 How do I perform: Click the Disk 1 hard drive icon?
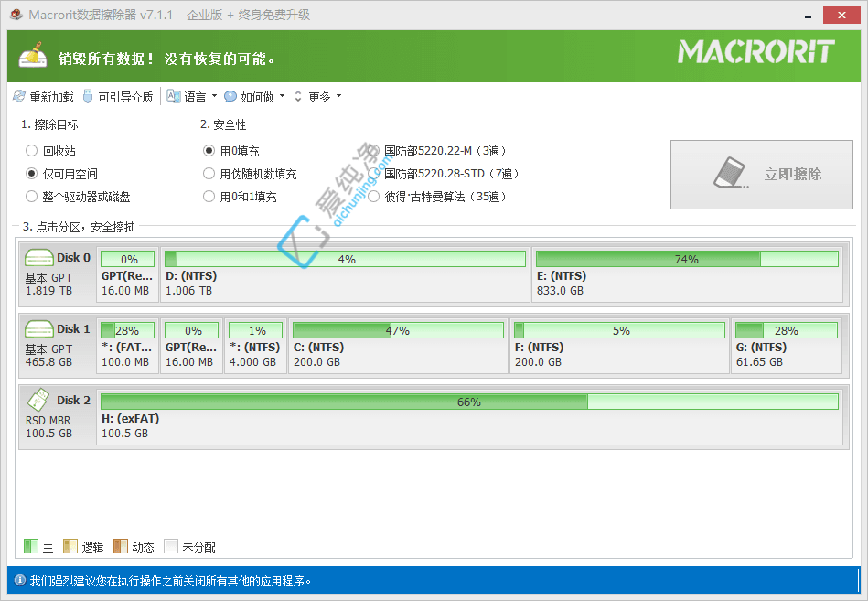tap(38, 329)
